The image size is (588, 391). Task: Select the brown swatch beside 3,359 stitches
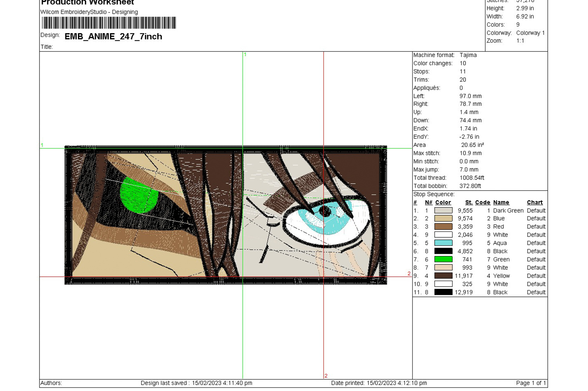[443, 227]
